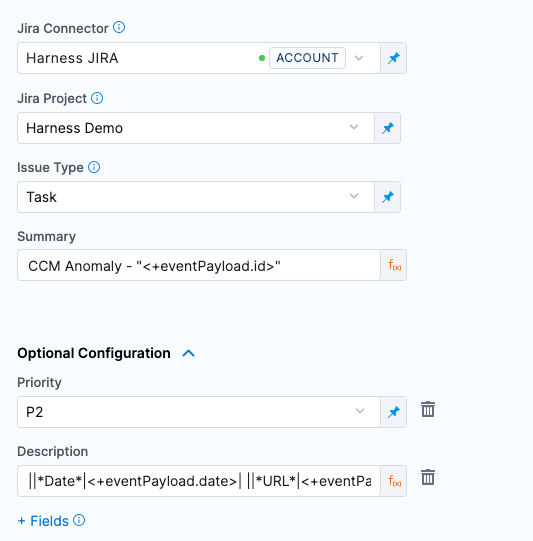Click the ACCOUNT scope badge
This screenshot has width=533, height=541.
click(307, 58)
